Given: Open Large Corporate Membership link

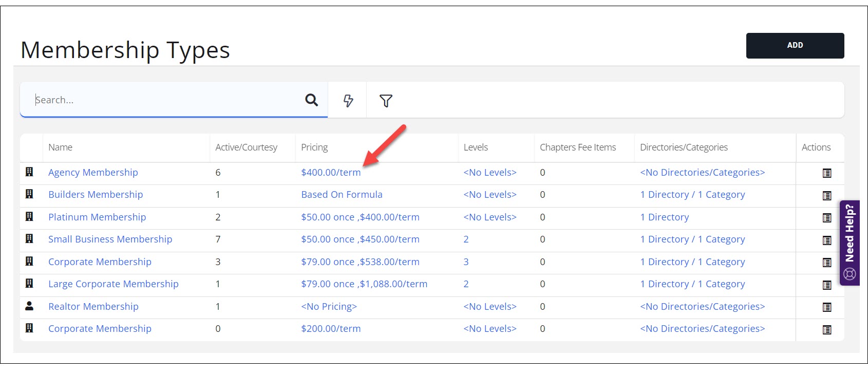Looking at the screenshot, I should tap(114, 284).
